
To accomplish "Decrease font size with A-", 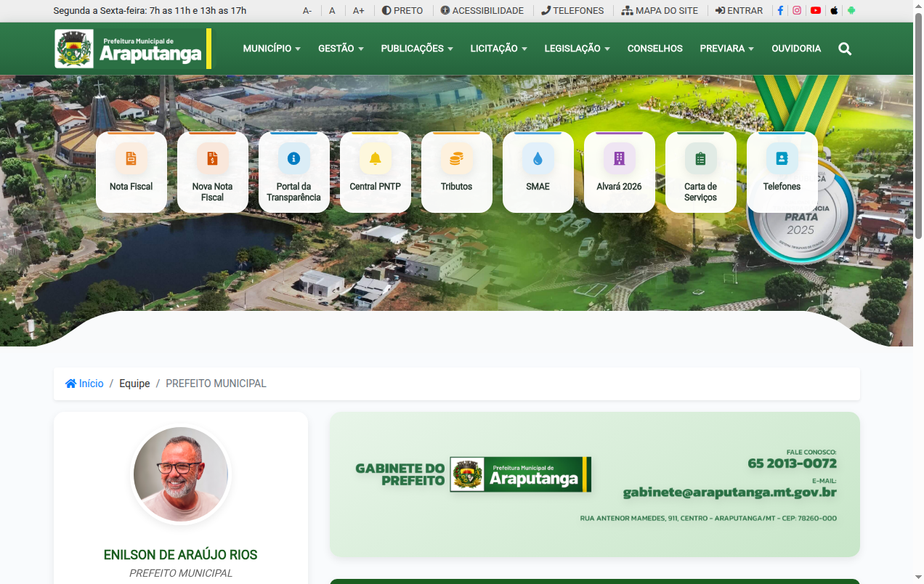I will pos(307,11).
